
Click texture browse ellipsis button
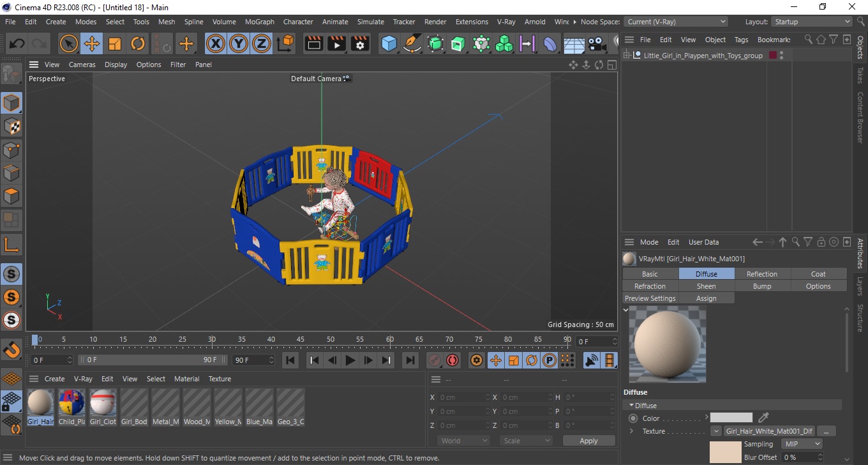point(826,431)
